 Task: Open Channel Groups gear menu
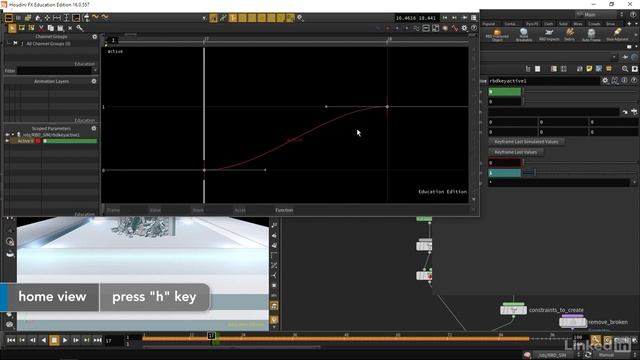click(95, 37)
